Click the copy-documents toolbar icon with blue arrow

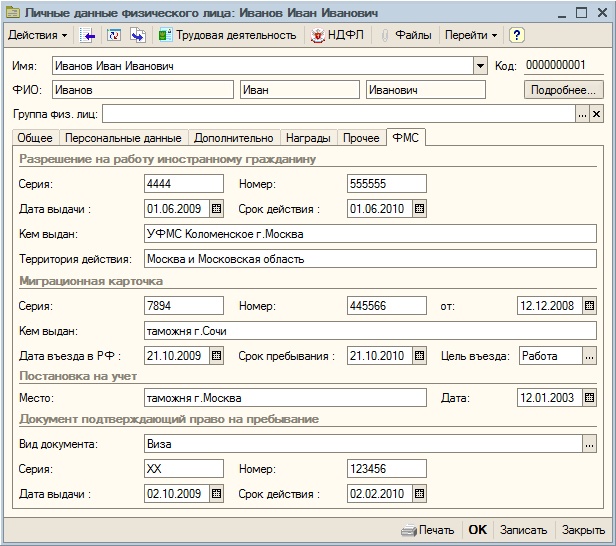point(138,35)
